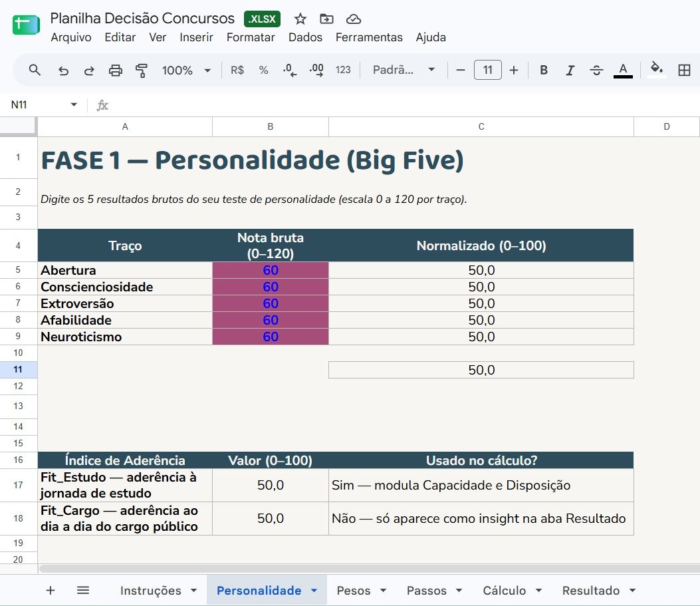
Task: Expand the Name Box N11 dropdown arrow
Action: tap(74, 104)
